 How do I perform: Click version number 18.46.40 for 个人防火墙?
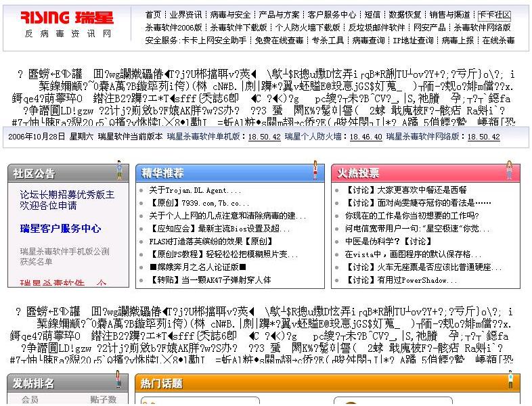pos(365,137)
